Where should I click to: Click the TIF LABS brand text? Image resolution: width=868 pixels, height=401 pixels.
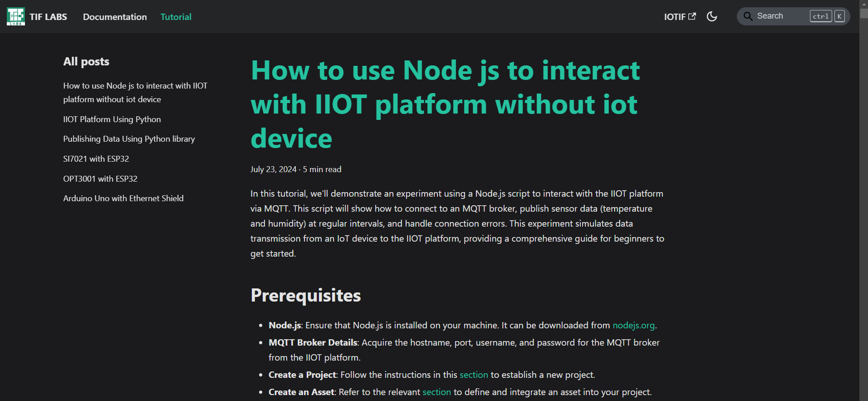click(48, 17)
